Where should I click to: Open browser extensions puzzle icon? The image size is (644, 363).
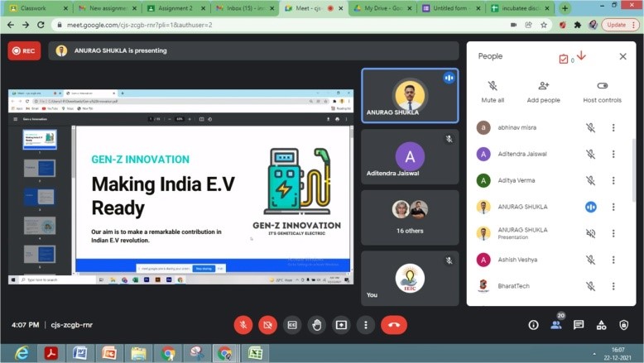coord(578,25)
